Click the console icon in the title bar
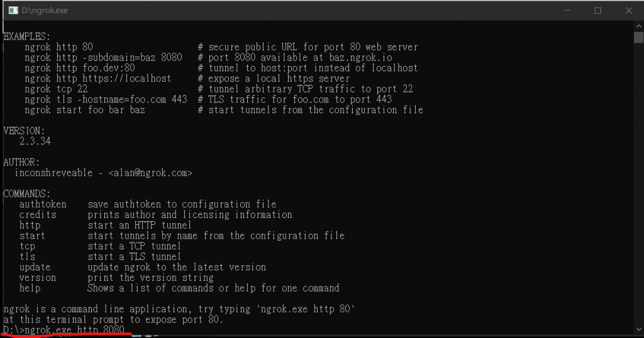The width and height of the screenshot is (644, 338). click(x=13, y=10)
